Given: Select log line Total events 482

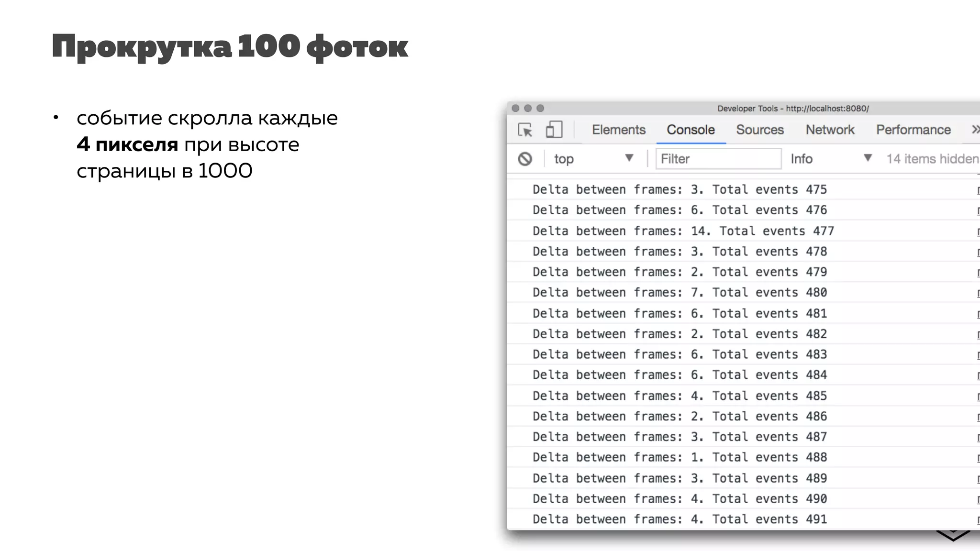Looking at the screenshot, I should tap(743, 334).
